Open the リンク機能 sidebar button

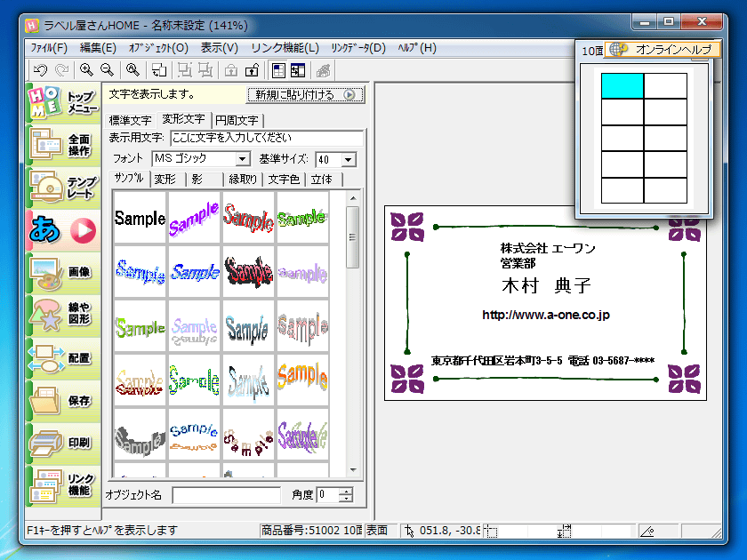tap(63, 485)
